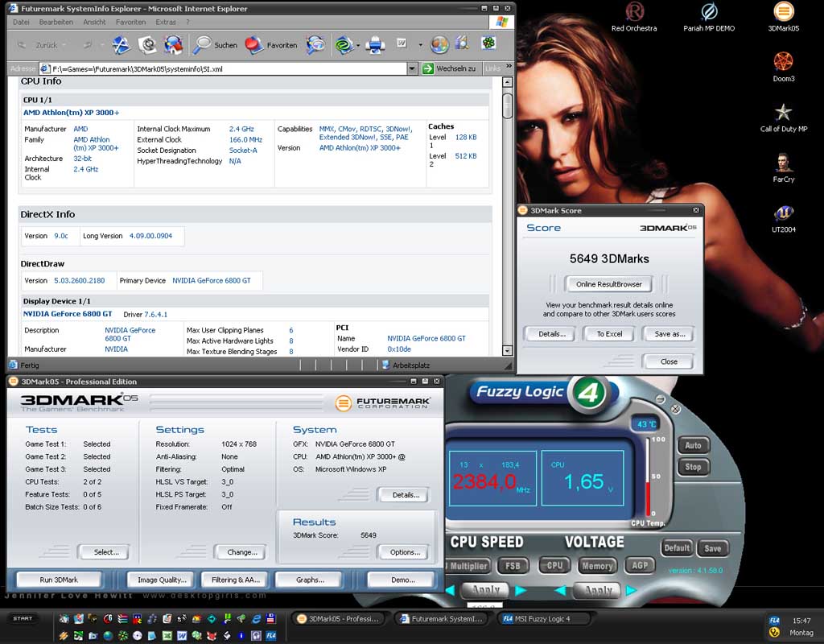Click the left arrow beside voltage Apply
Screen dimensions: 824x644
(x=561, y=590)
